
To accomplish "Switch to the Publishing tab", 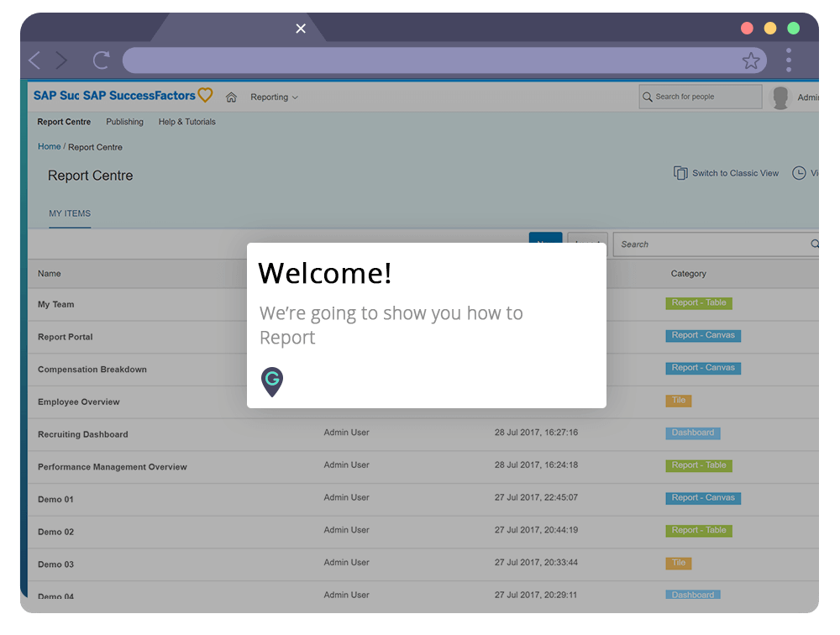I will (x=124, y=122).
